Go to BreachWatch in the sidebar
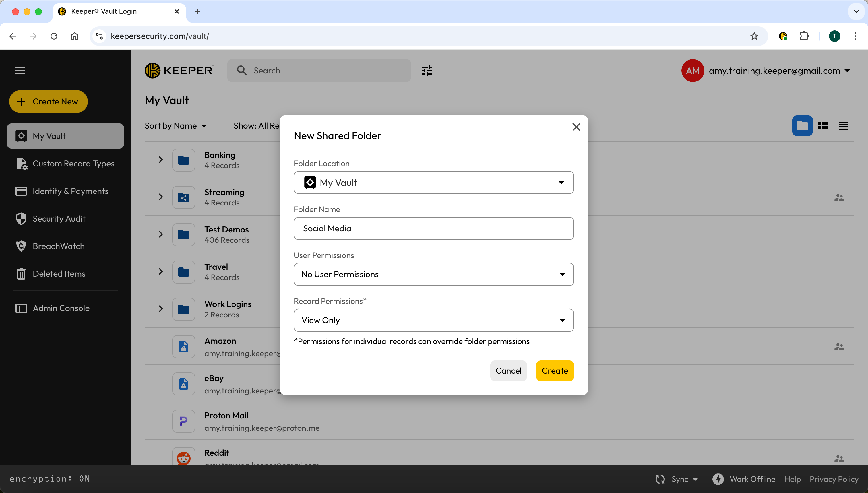Screen dimensions: 868x493 pyautogui.click(x=58, y=246)
